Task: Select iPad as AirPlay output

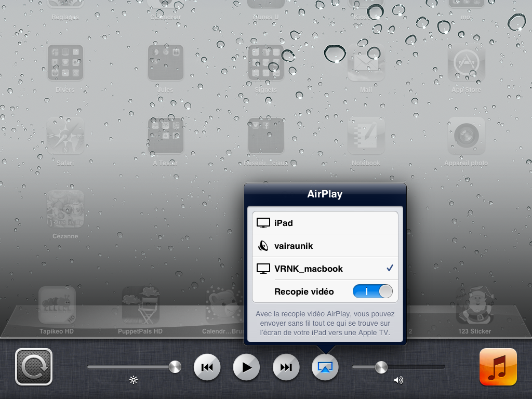Action: [x=325, y=223]
